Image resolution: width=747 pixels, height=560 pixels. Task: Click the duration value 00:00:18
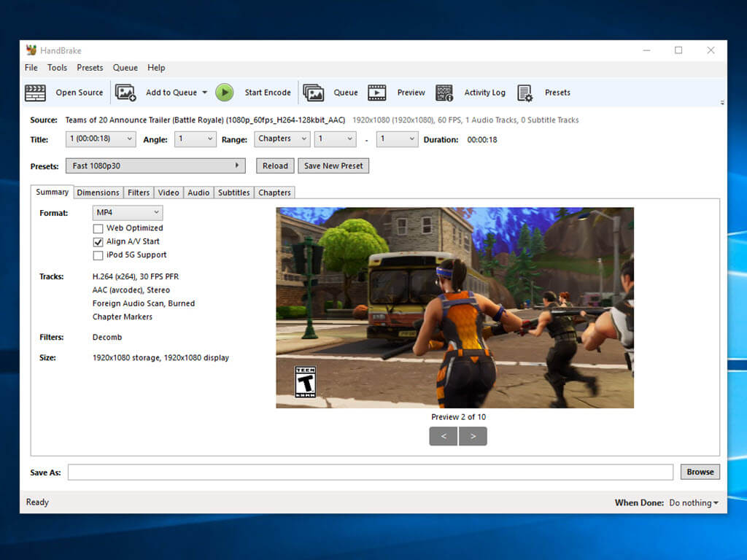482,139
